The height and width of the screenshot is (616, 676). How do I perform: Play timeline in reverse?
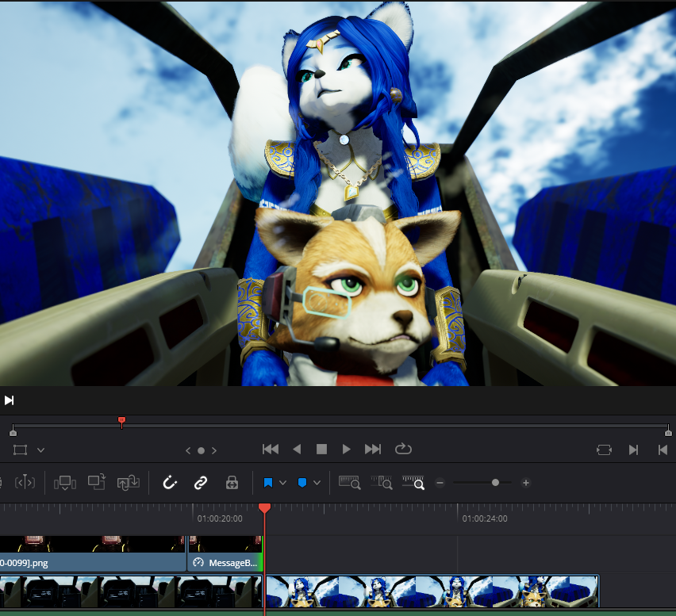(297, 450)
